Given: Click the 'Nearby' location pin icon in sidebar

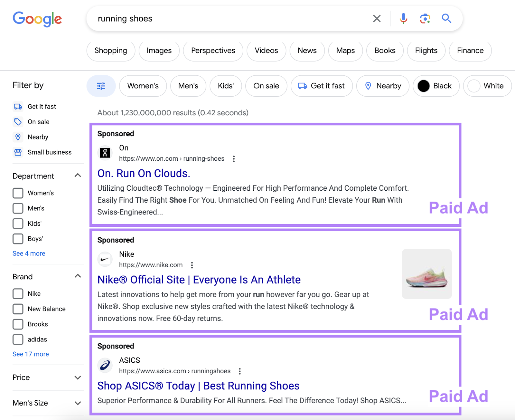Looking at the screenshot, I should (x=18, y=137).
